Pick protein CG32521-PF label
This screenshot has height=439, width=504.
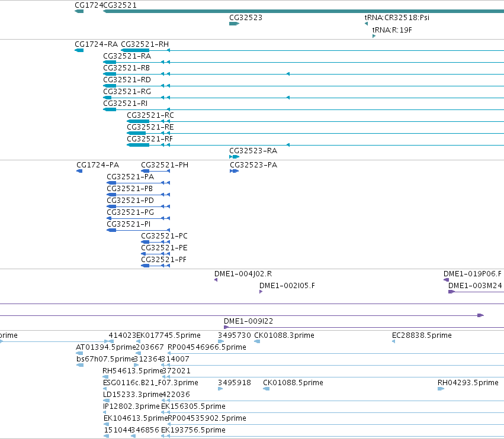pyautogui.click(x=163, y=260)
